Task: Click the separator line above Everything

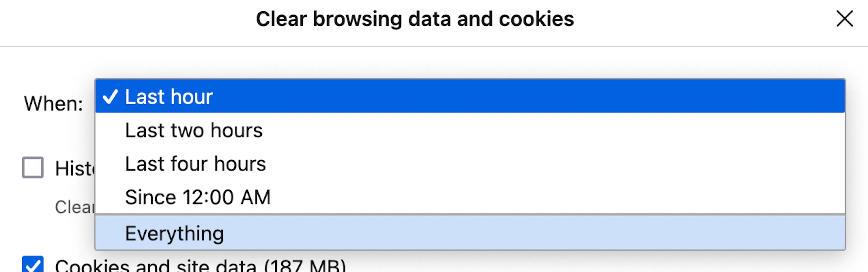Action: (x=470, y=215)
